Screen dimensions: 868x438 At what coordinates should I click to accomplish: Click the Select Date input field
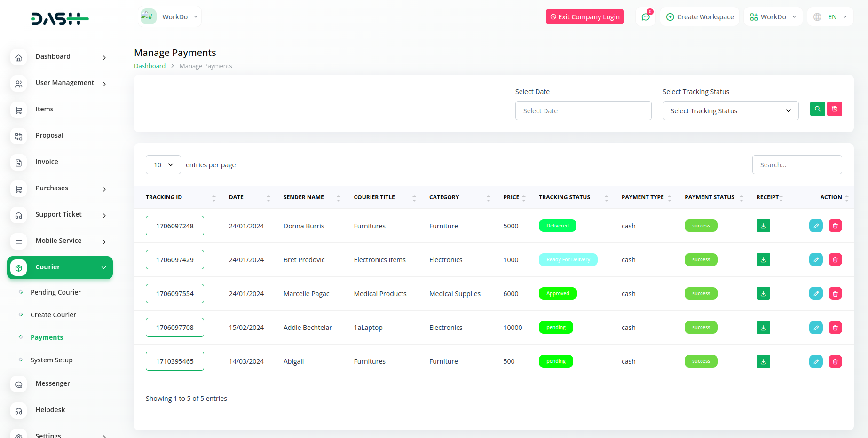[583, 111]
